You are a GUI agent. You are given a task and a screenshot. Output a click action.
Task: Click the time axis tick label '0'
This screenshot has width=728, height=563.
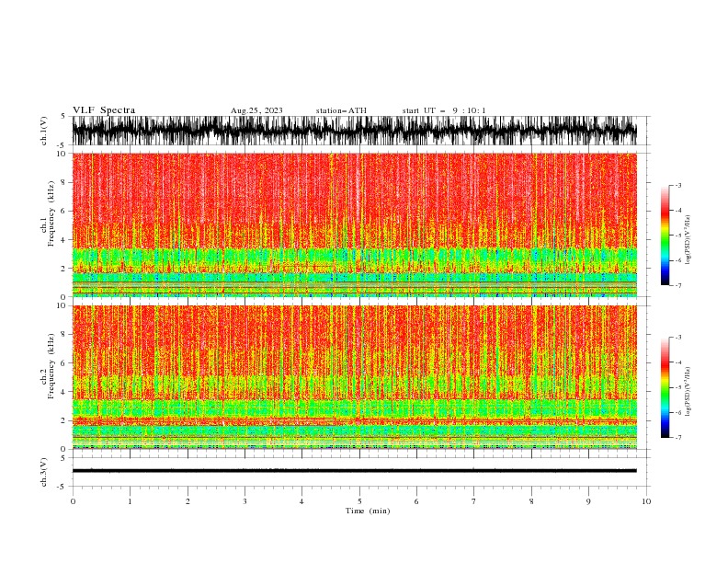[73, 501]
